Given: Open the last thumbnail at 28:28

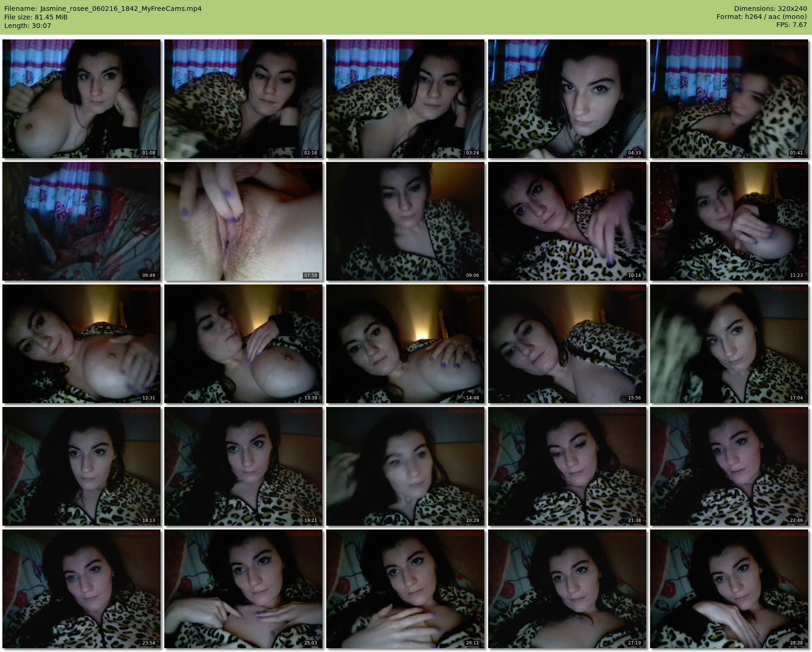Looking at the screenshot, I should (x=729, y=589).
